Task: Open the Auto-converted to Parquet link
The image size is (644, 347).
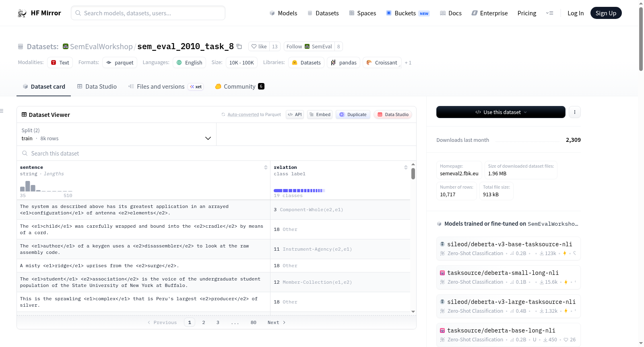Action: (x=243, y=114)
